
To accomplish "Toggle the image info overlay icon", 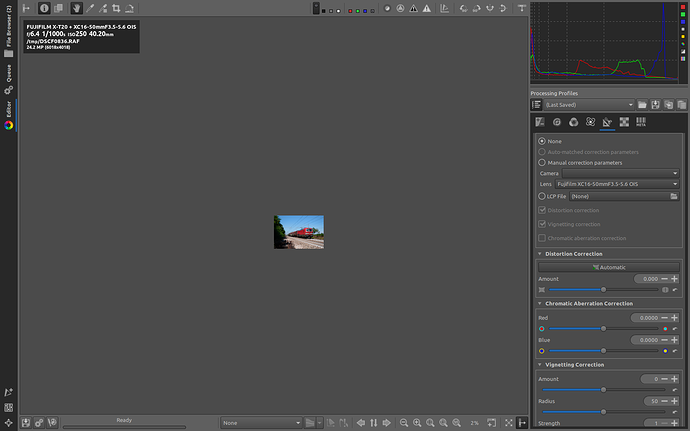I will click(44, 8).
